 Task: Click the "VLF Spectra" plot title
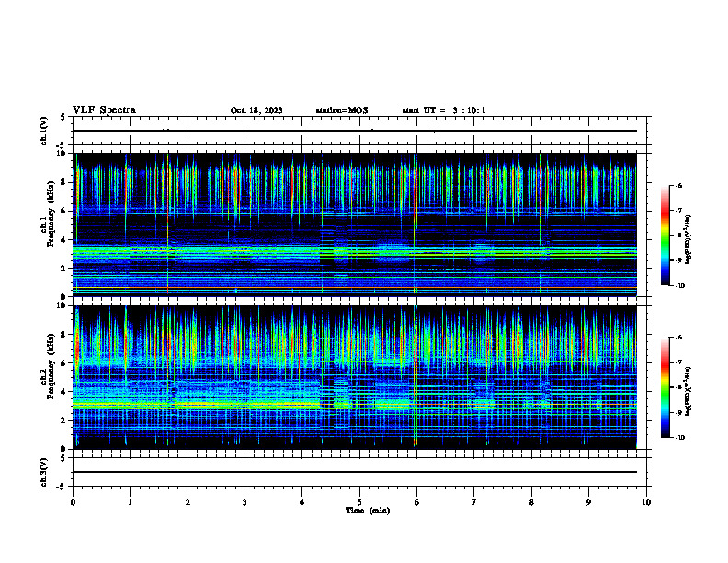pos(104,110)
